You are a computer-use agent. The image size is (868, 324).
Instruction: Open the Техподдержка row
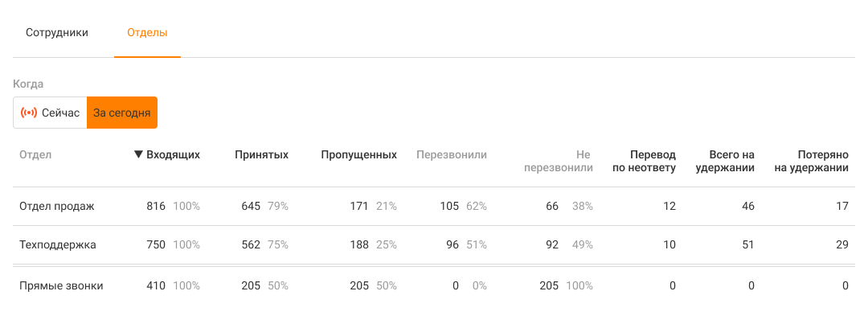58,245
